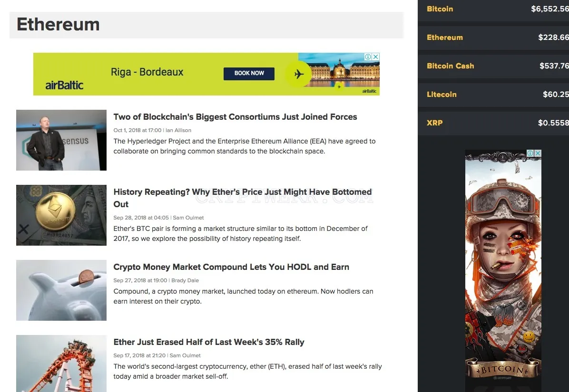
Task: Click the XRP price $0.5558
Action: 553,123
